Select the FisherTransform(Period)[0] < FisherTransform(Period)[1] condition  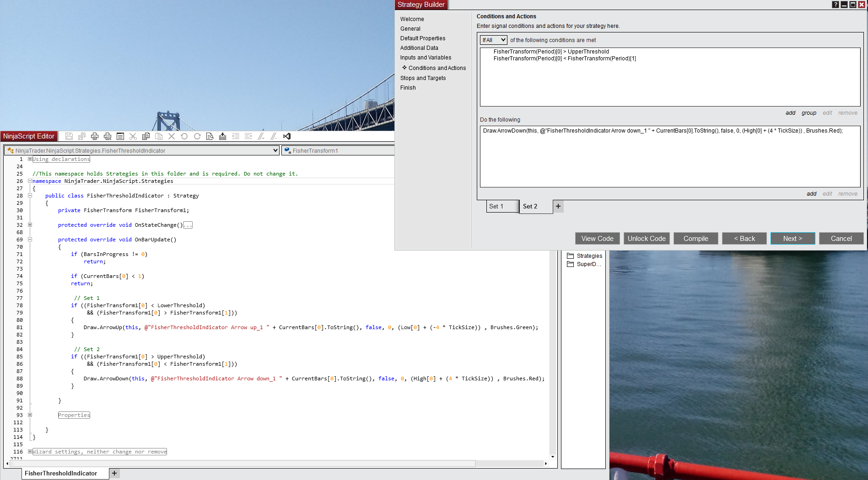(565, 59)
